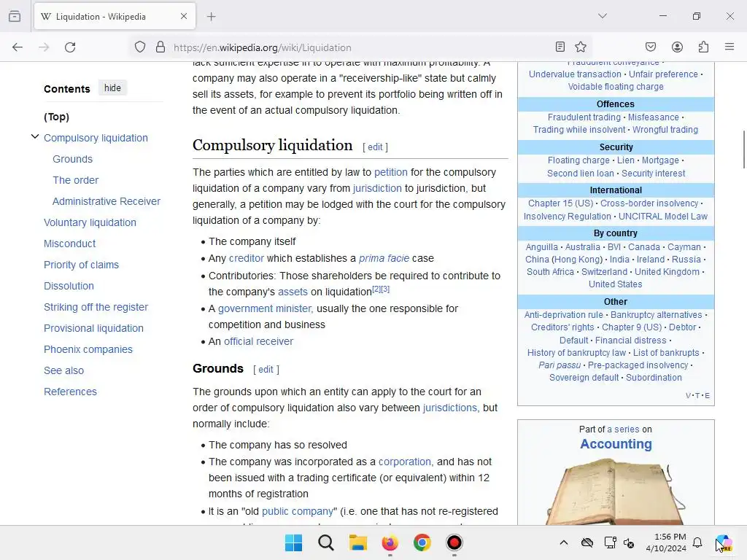The height and width of the screenshot is (560, 747).
Task: Open Floating charge link
Action: [x=578, y=160]
